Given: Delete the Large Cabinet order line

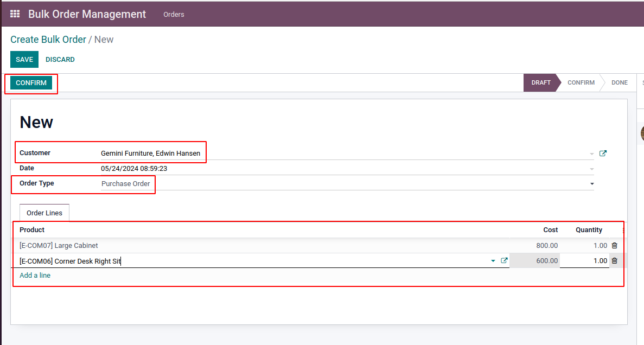Looking at the screenshot, I should (614, 245).
